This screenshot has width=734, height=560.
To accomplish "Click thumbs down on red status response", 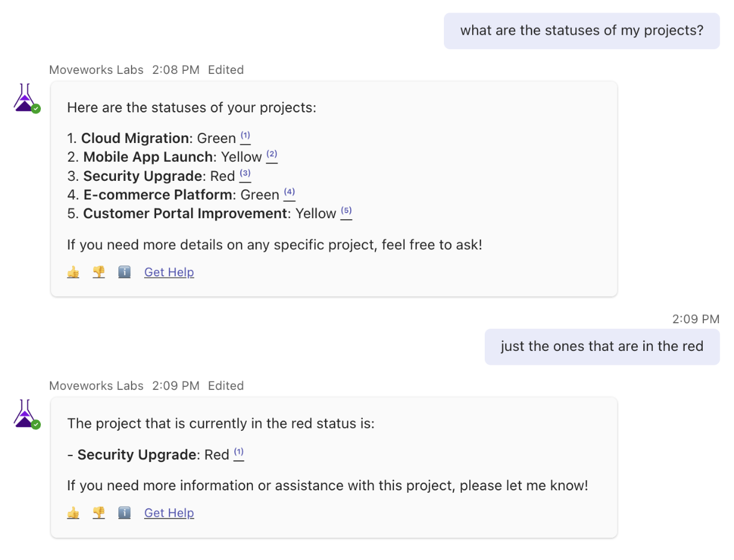I will click(99, 513).
